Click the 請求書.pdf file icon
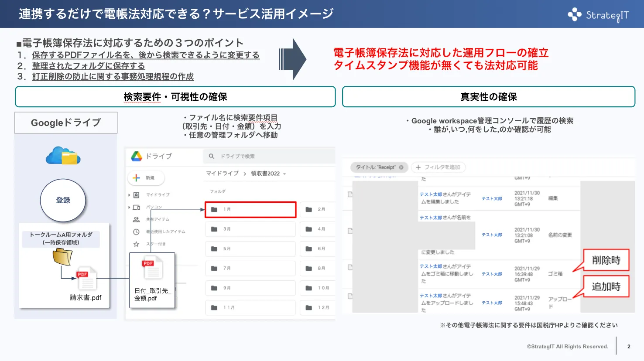This screenshot has width=644, height=361. pos(87,278)
